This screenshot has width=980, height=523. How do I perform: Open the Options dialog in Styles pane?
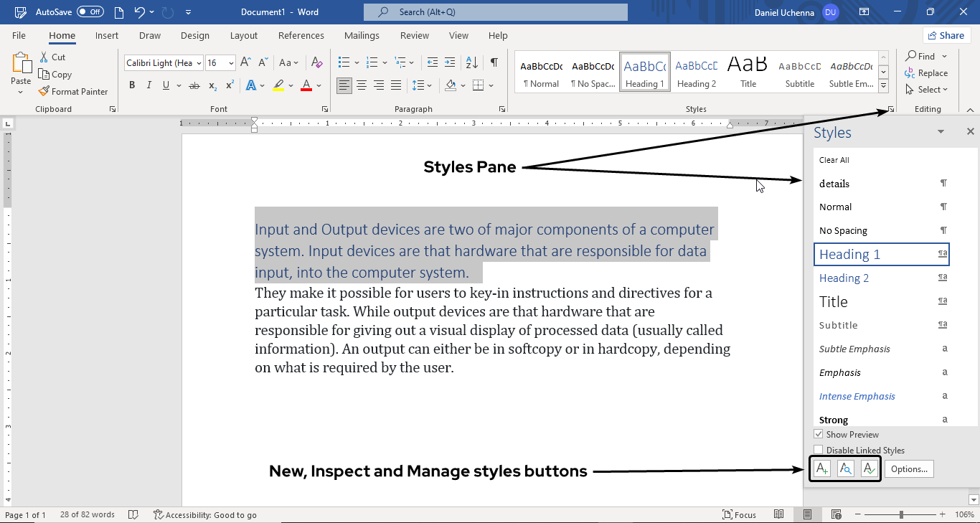[908, 468]
